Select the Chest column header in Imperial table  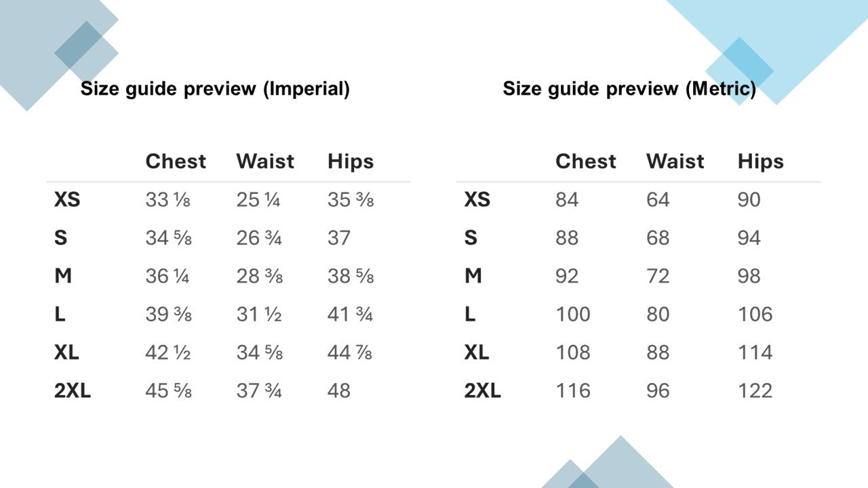[x=176, y=161]
